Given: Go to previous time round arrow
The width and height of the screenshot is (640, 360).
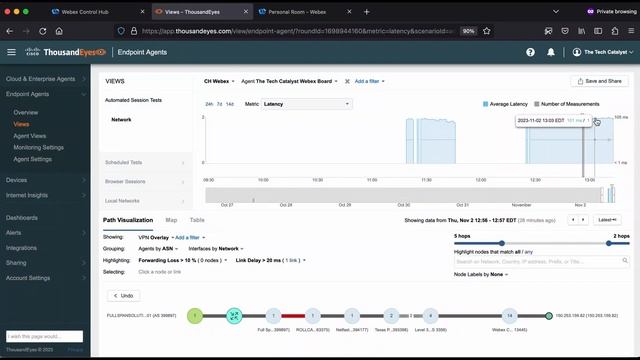Looking at the screenshot, I should (573, 220).
